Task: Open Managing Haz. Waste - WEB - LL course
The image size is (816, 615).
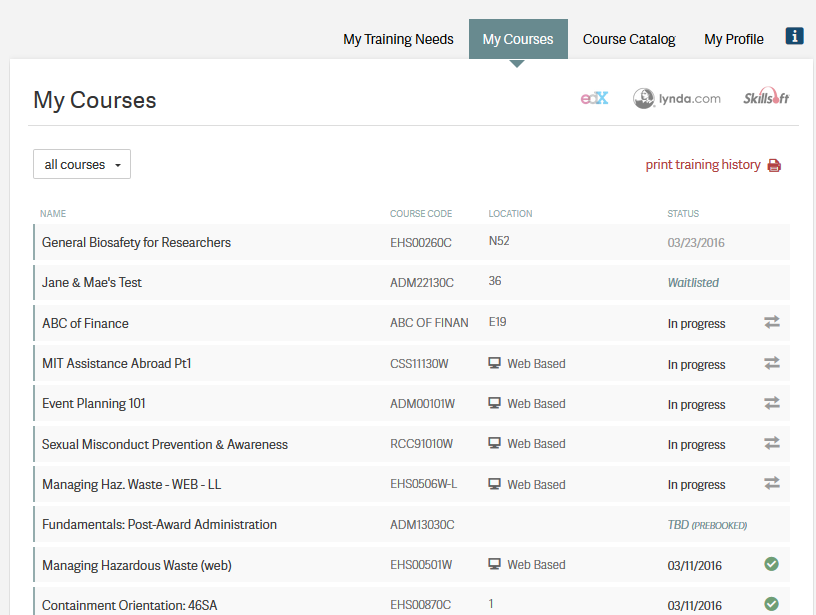Action: [x=132, y=484]
